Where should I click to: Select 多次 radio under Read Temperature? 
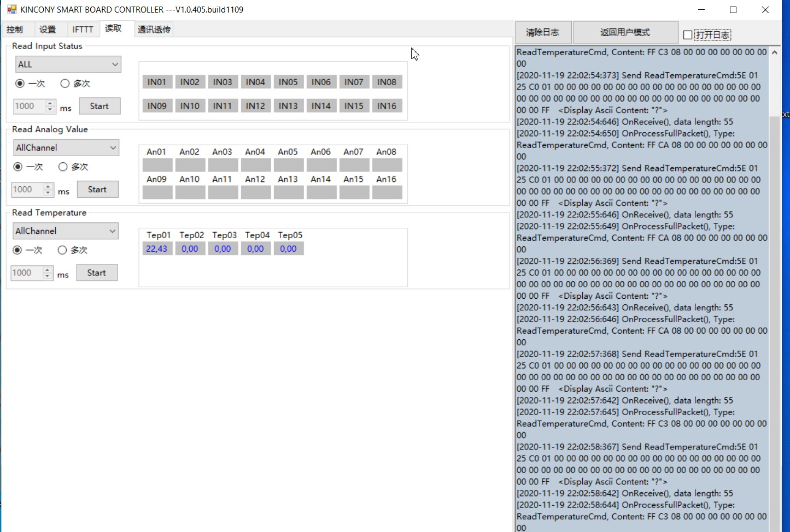point(62,250)
